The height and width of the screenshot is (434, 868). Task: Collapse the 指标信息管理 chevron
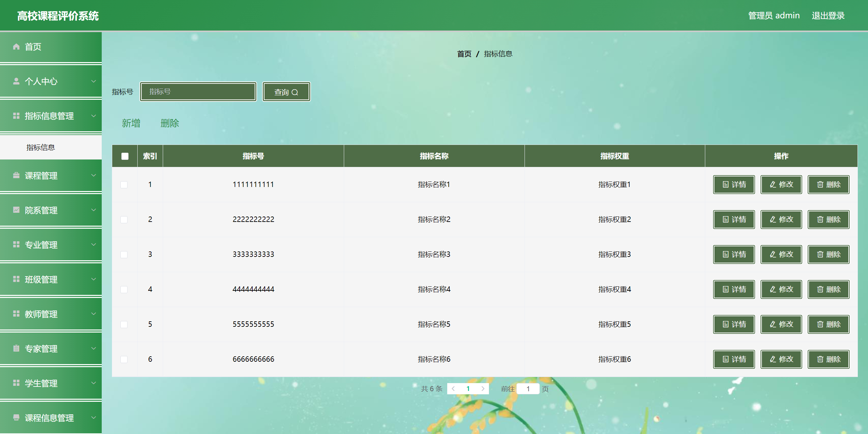[94, 116]
